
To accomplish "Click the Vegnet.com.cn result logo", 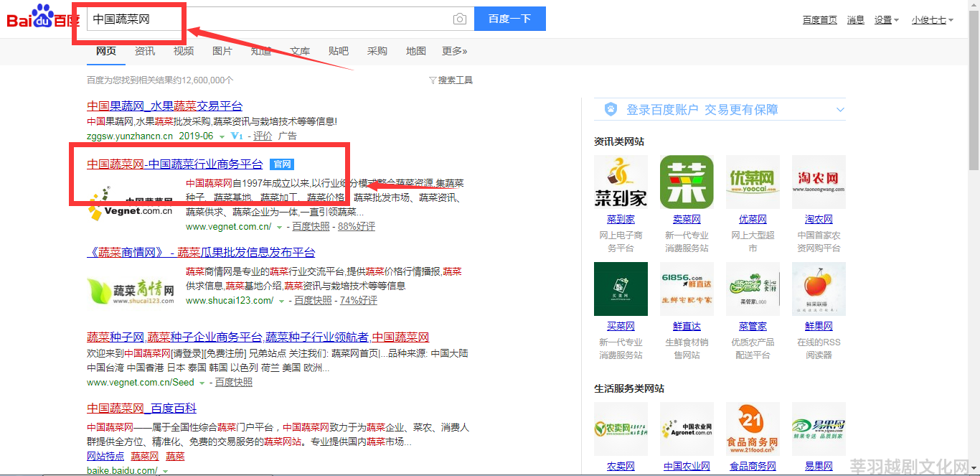I will [131, 204].
